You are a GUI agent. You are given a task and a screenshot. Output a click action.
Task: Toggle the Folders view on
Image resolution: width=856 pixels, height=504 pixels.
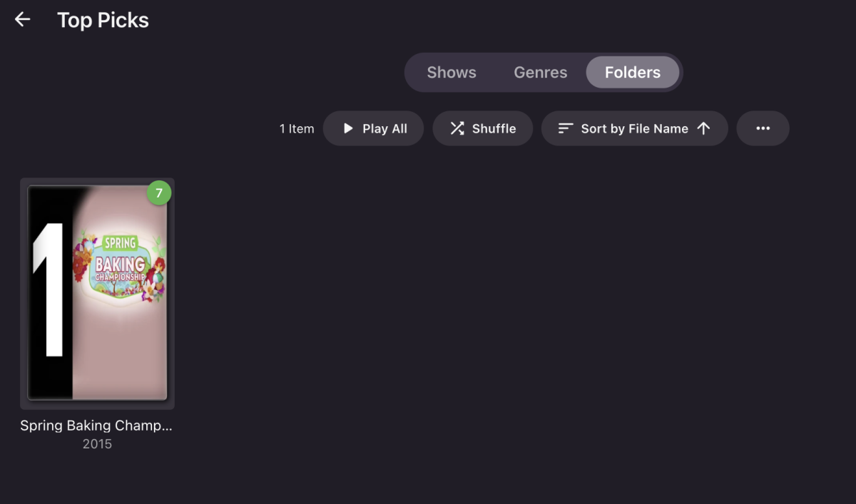(x=632, y=72)
